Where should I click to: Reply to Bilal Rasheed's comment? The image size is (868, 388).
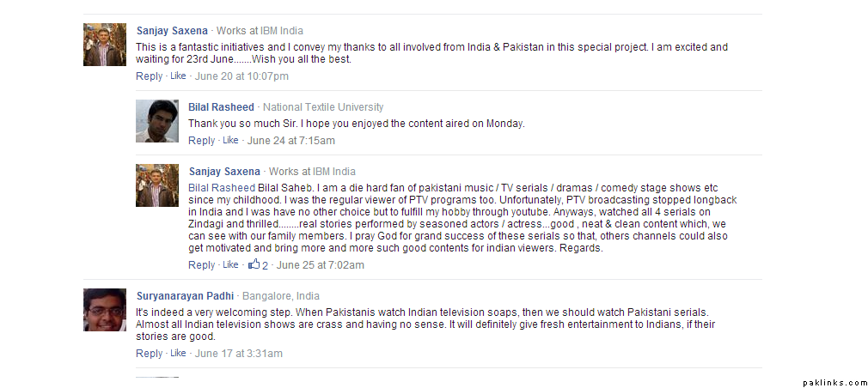pyautogui.click(x=201, y=141)
